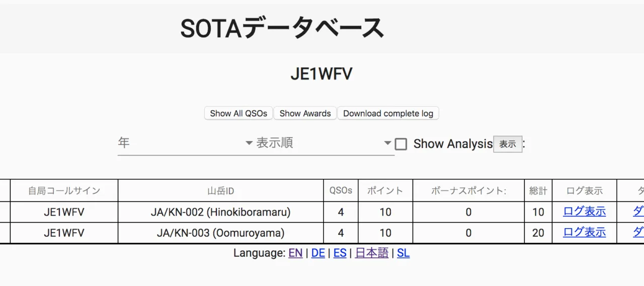
Task: Expand the 年 year dropdown
Action: coord(185,143)
